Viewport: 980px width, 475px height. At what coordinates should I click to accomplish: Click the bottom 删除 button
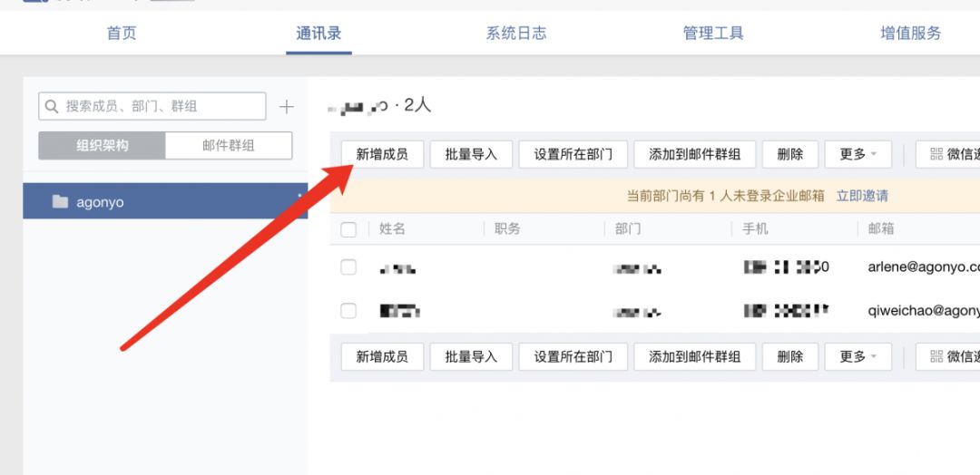(x=790, y=356)
